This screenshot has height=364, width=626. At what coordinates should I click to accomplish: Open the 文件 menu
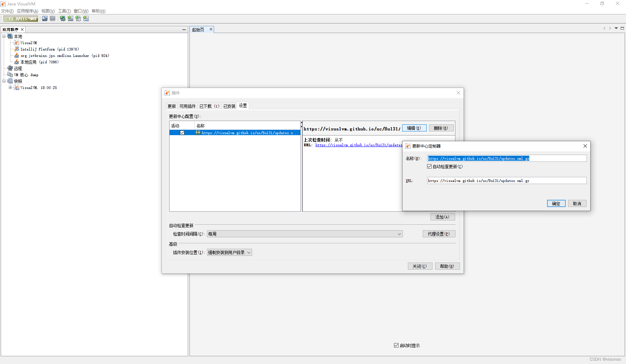(7, 11)
